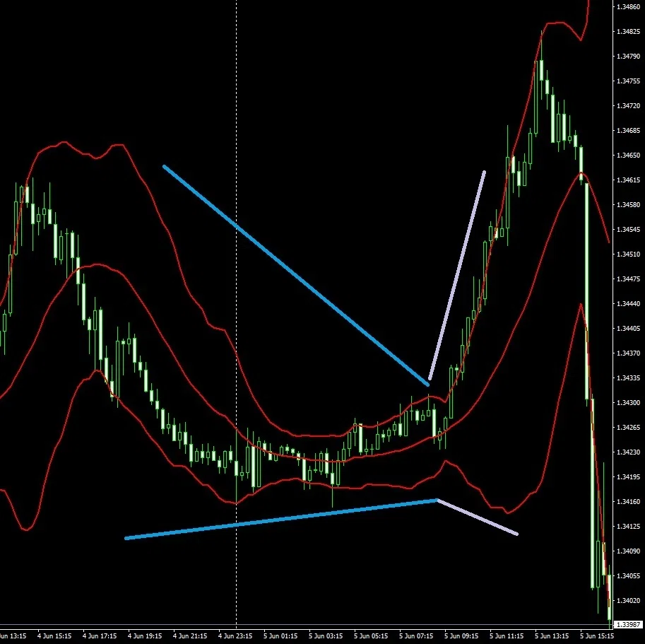Click the 1.34685 price axis label
This screenshot has height=644, width=645.
coord(628,131)
